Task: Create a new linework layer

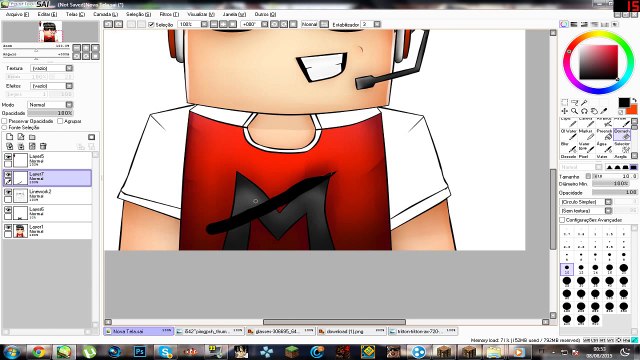Action: (20, 137)
